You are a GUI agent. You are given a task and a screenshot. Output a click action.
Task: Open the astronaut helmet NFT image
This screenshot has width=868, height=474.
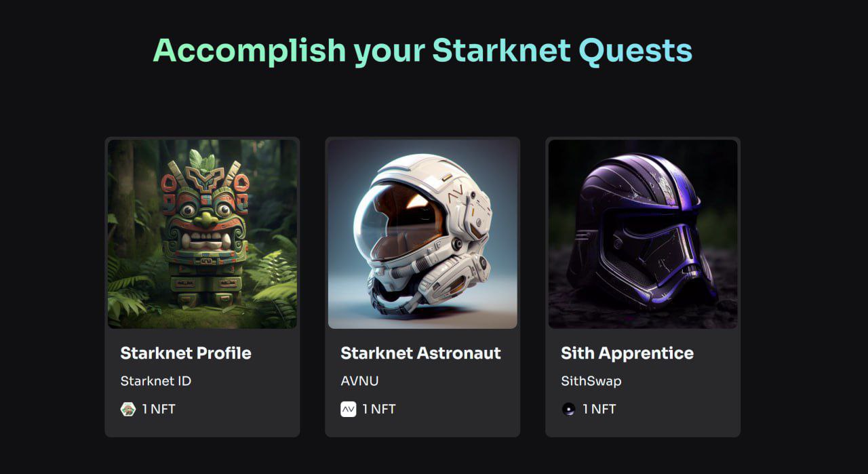422,234
